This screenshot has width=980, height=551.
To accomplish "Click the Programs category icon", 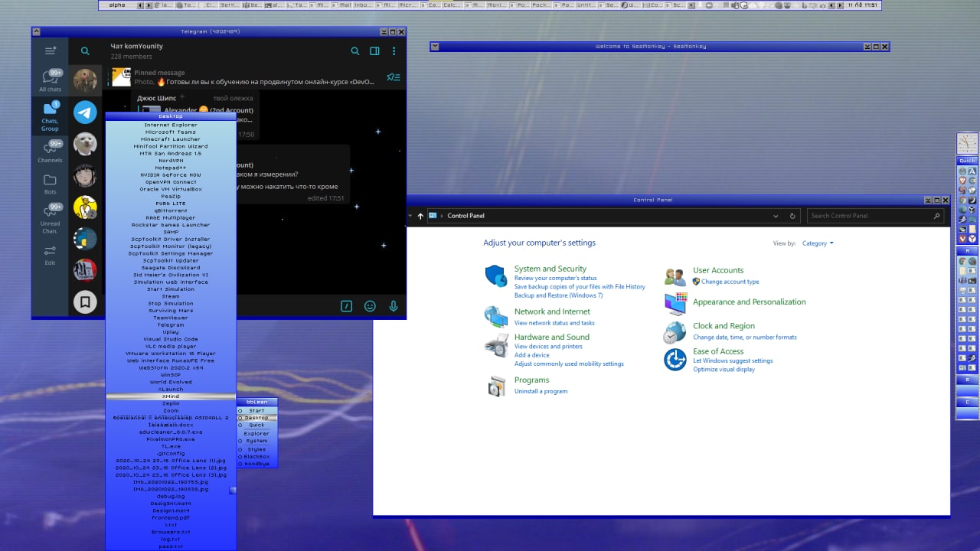I will pyautogui.click(x=496, y=386).
